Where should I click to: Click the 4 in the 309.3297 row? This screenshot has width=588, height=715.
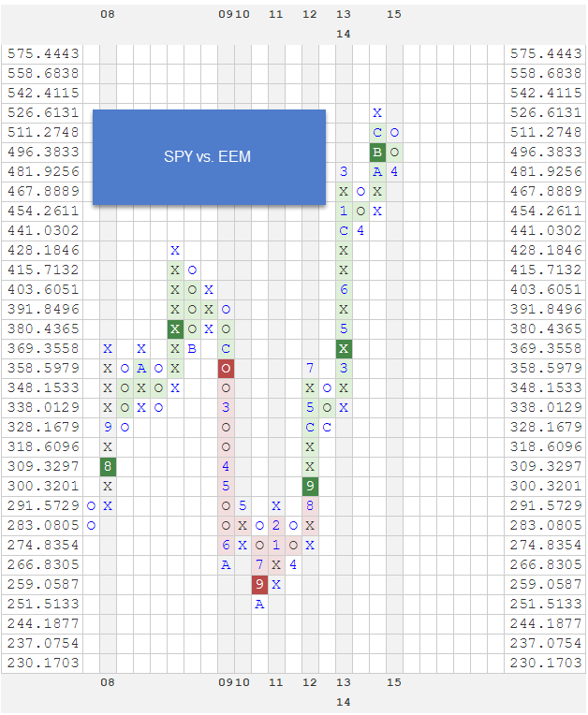(x=226, y=466)
